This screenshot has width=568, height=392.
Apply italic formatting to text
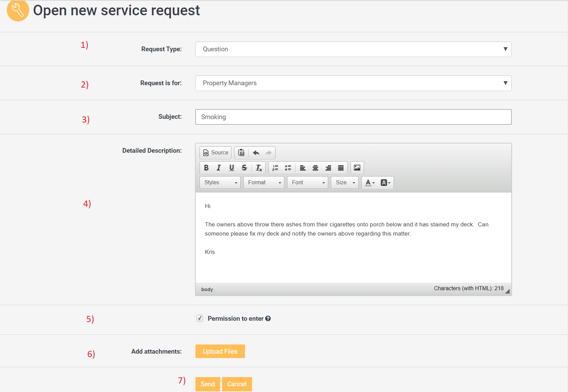(219, 168)
